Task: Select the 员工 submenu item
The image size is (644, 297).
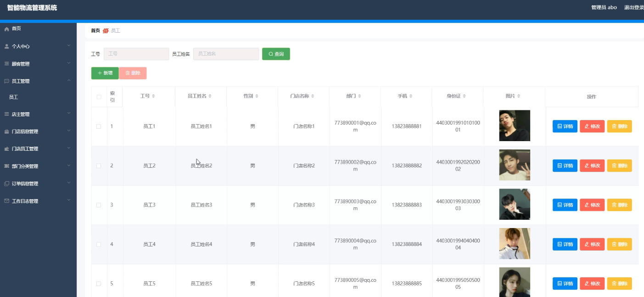Action: (38, 97)
